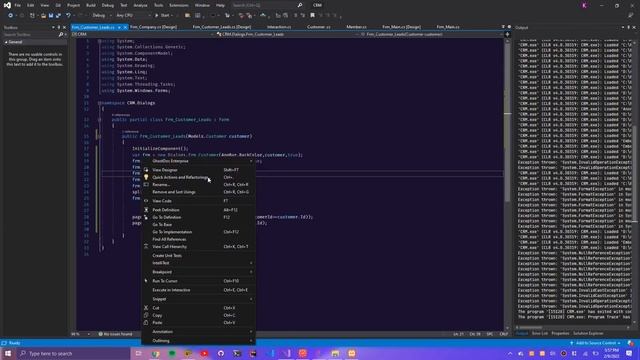Screen dimensions: 640x360
Task: Click the Paste icon in the context menu
Action: [146, 322]
